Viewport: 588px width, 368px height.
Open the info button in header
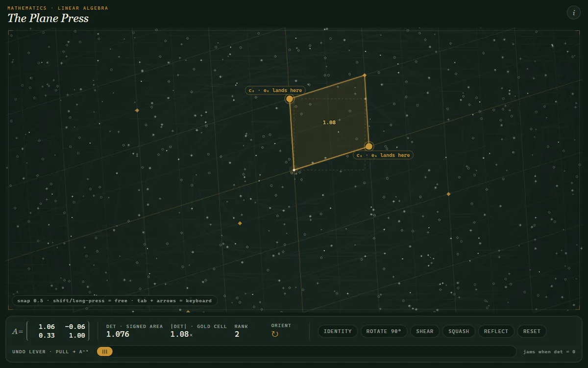tap(574, 13)
